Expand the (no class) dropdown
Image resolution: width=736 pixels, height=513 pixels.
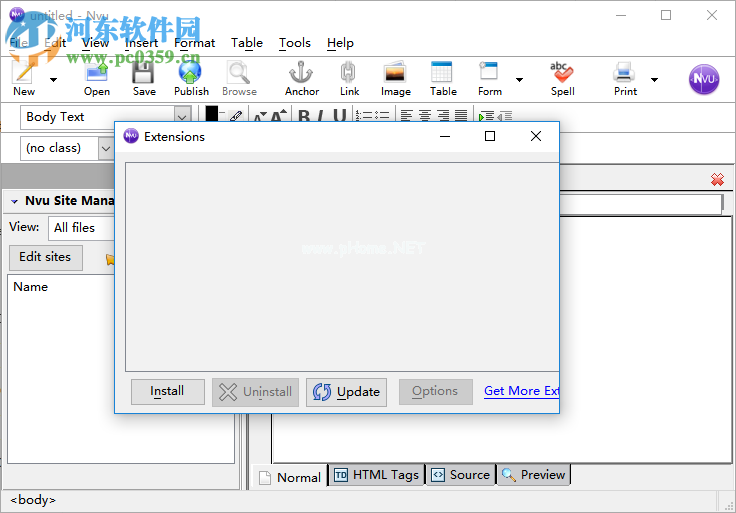107,148
